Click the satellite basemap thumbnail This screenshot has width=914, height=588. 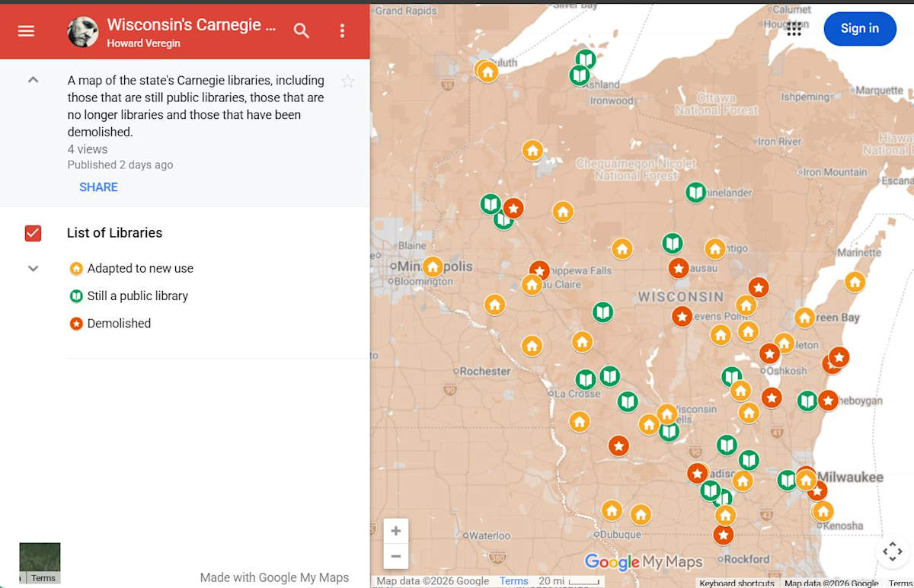tap(40, 558)
